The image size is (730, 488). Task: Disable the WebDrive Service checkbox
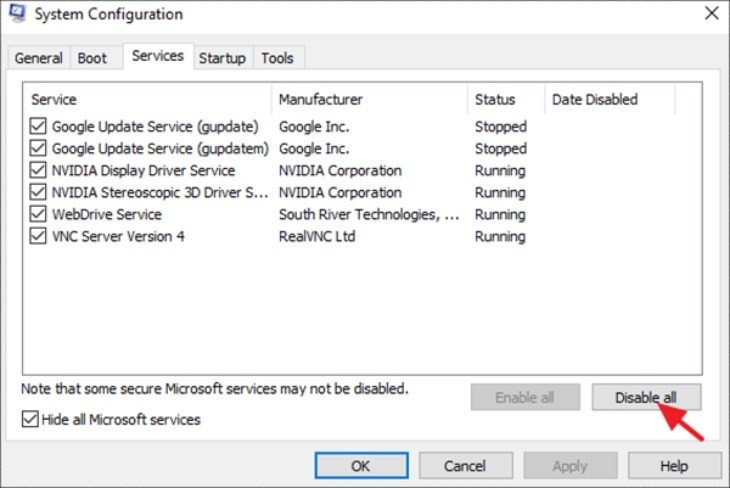[38, 215]
